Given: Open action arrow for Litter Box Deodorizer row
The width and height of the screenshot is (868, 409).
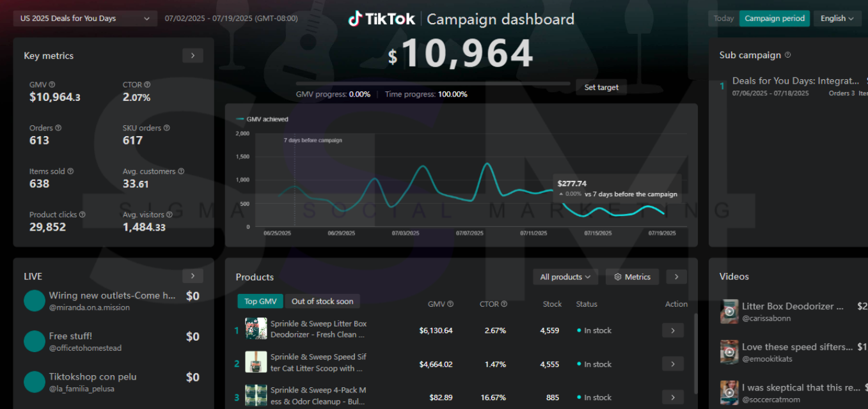Looking at the screenshot, I should pyautogui.click(x=672, y=330).
